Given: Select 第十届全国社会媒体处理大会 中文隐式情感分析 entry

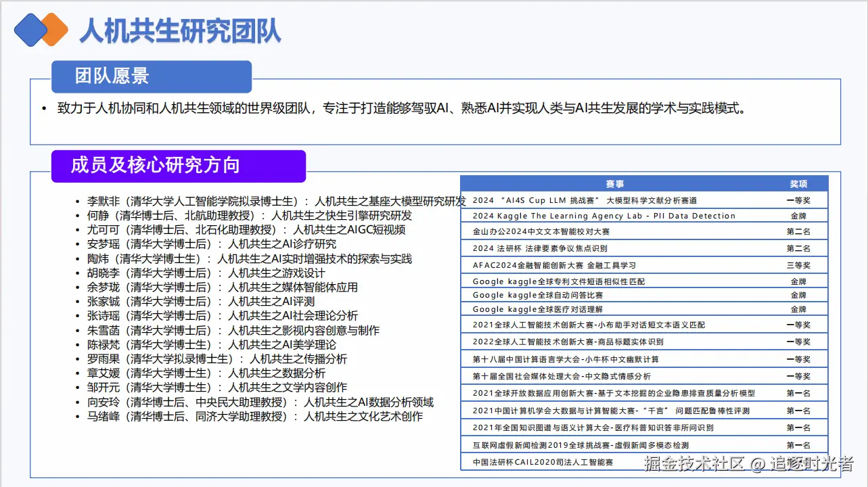Looking at the screenshot, I should pyautogui.click(x=562, y=376).
